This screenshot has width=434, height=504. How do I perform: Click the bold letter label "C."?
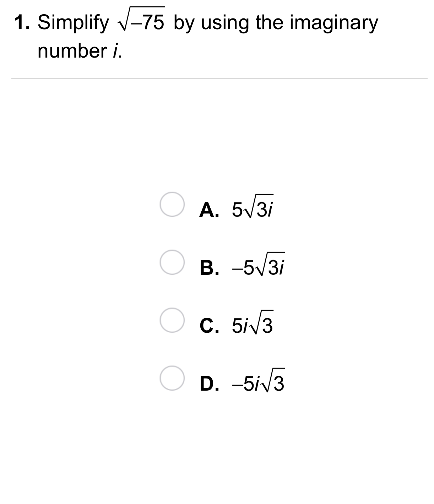[209, 326]
